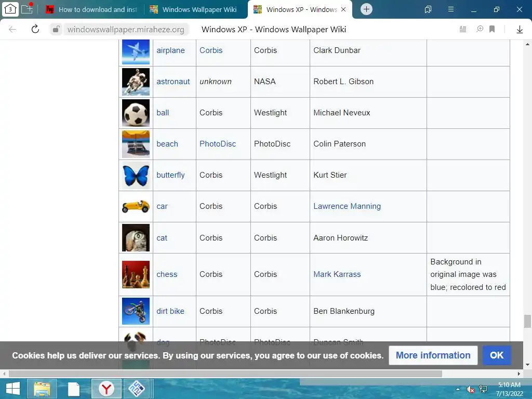Select the 'unknown' cell in astronaut row
Image resolution: width=532 pixels, height=399 pixels.
pos(216,82)
